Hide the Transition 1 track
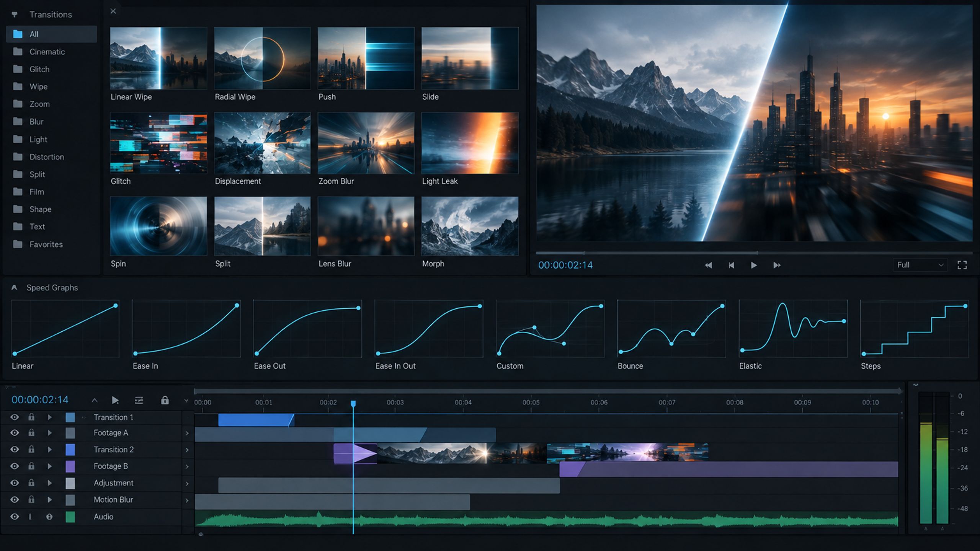 coord(15,417)
